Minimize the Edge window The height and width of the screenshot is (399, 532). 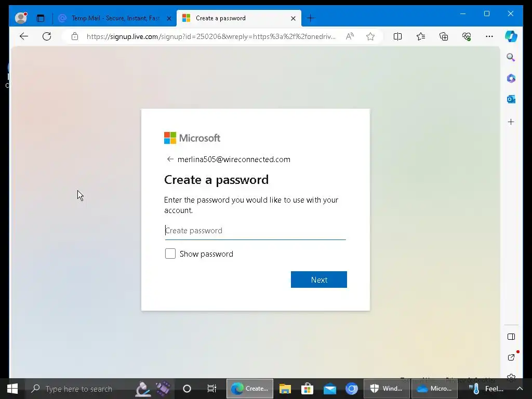pos(463,14)
